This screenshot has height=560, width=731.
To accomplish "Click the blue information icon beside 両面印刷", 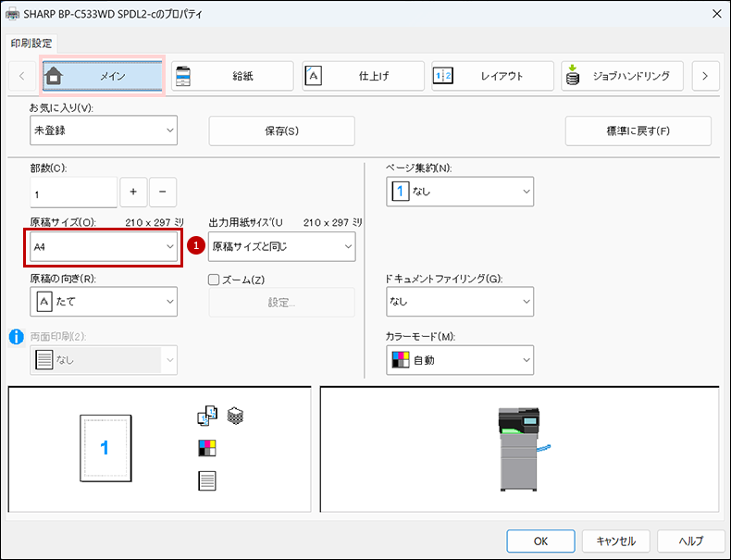I will coord(16,337).
